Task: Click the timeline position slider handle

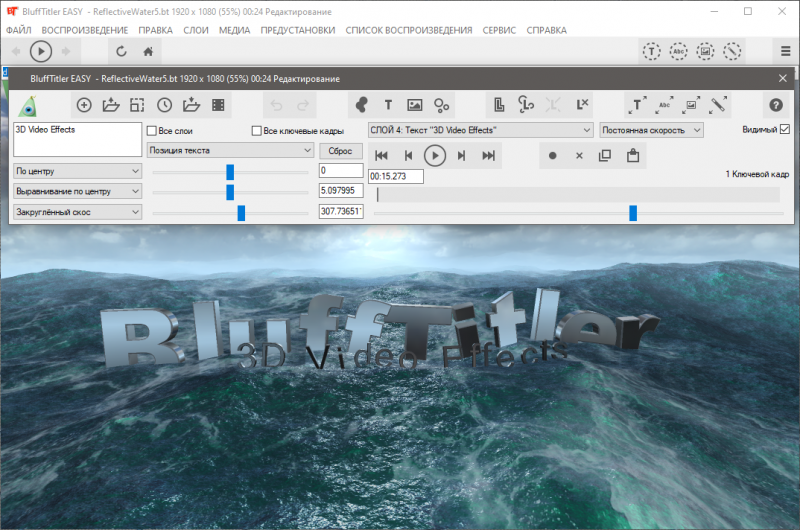Action: (x=633, y=212)
